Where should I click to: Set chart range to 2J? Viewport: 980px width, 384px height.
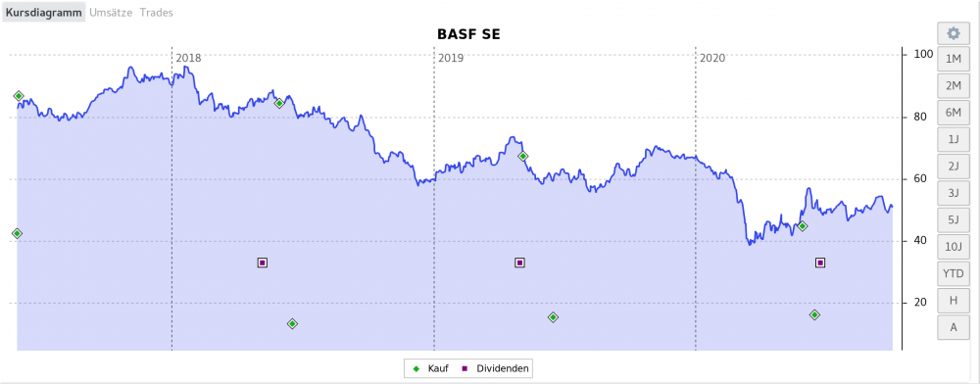pyautogui.click(x=954, y=167)
